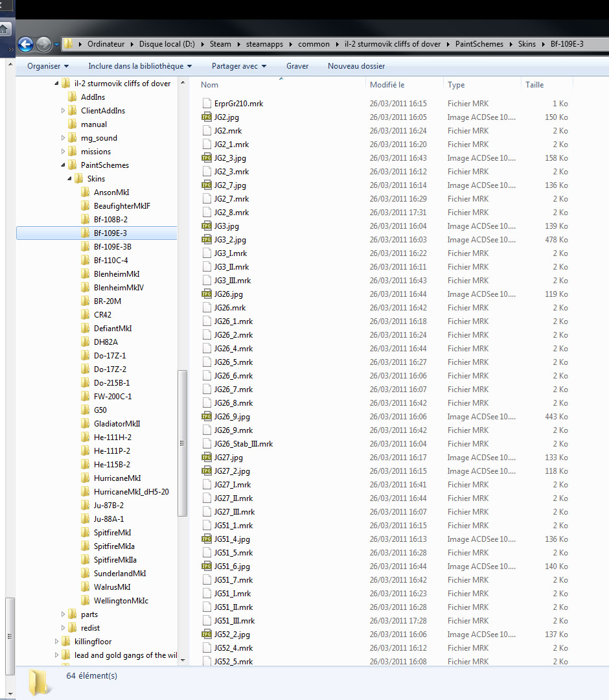Expand the killingfloor folder node
609x700 pixels.
(x=56, y=642)
